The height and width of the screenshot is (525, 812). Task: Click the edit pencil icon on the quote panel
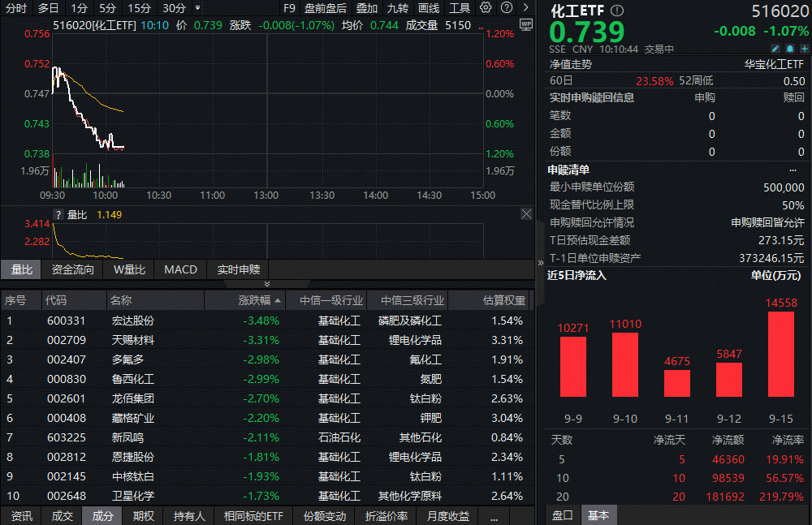pyautogui.click(x=775, y=49)
